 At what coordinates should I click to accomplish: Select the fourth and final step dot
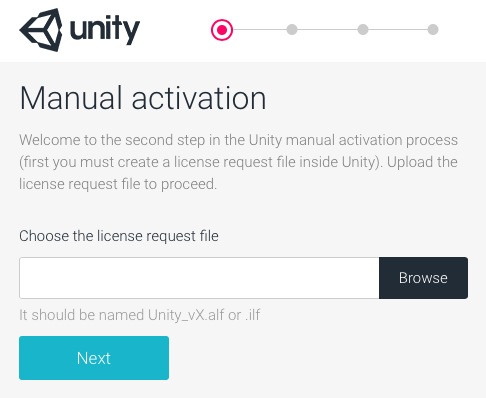[433, 29]
